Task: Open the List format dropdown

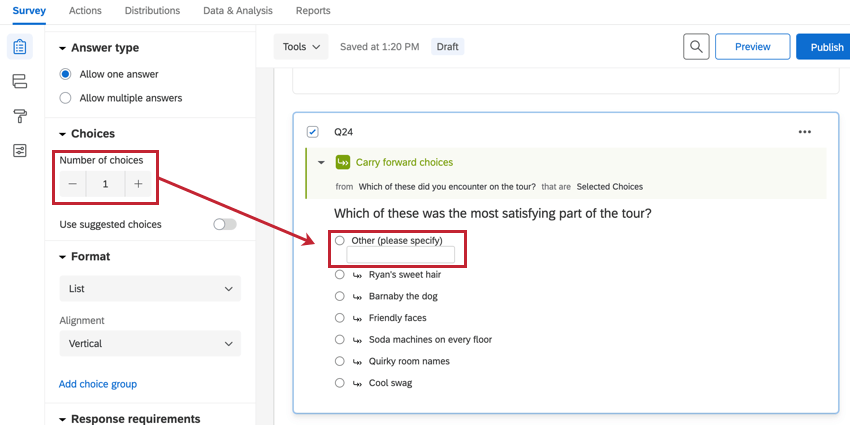Action: (x=150, y=290)
